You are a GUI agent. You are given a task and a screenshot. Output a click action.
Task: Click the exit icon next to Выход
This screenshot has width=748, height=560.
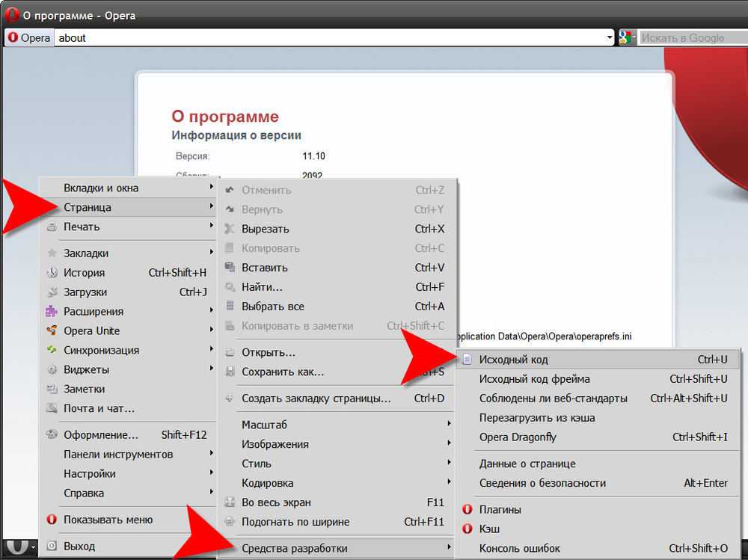(52, 546)
